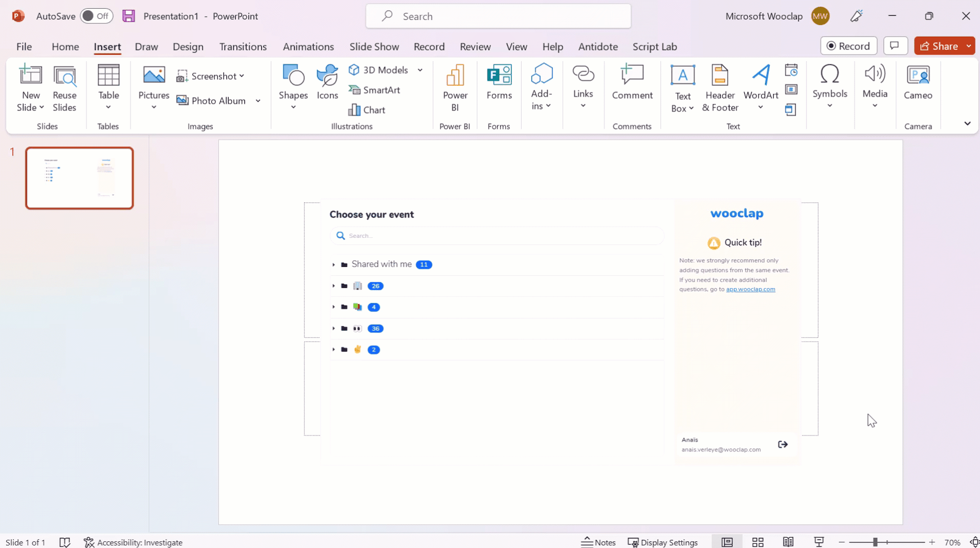Image resolution: width=980 pixels, height=548 pixels.
Task: Insert Date & Time icon
Action: tap(791, 70)
